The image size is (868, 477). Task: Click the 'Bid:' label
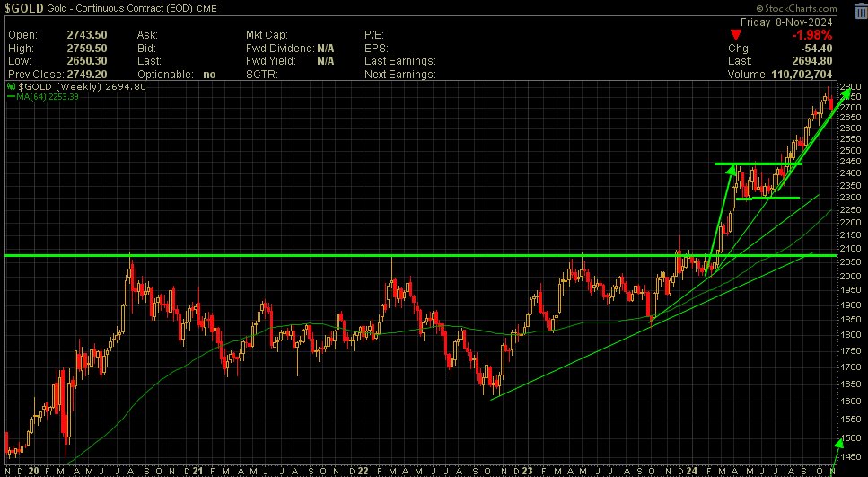point(146,49)
